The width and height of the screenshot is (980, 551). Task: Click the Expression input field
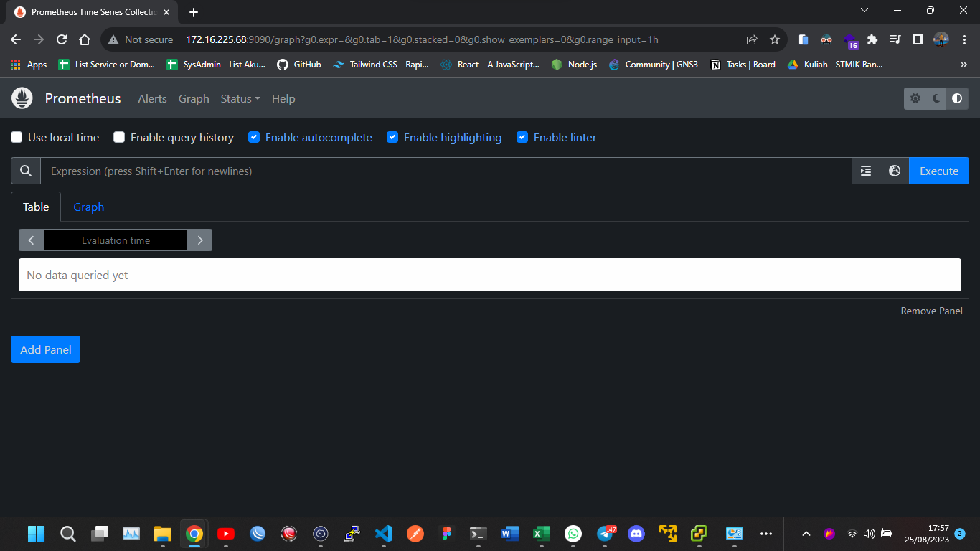click(445, 171)
